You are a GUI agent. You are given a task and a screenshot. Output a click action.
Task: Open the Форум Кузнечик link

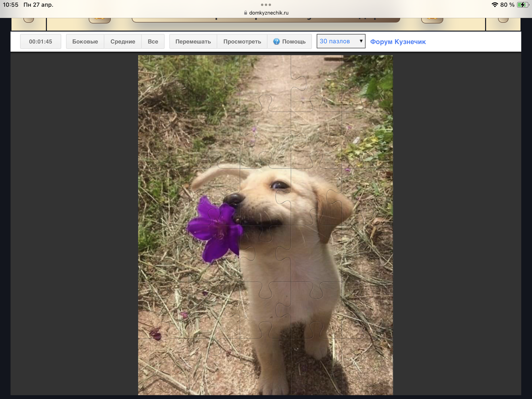(x=398, y=42)
